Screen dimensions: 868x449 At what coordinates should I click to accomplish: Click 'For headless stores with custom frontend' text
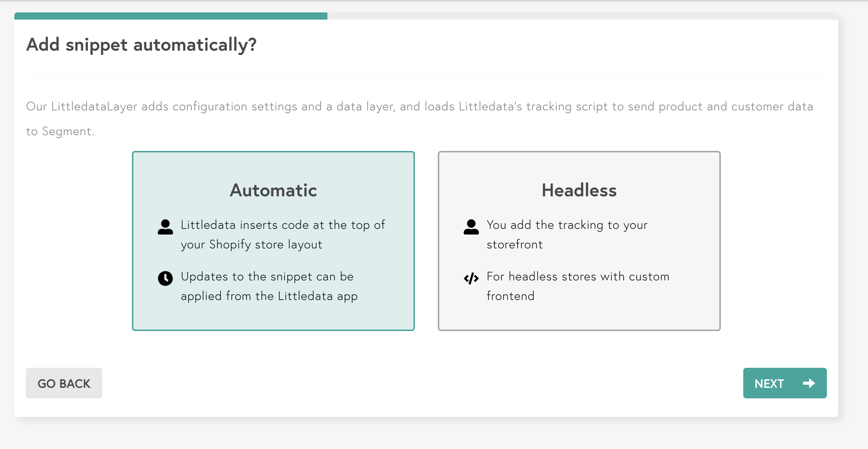[x=578, y=286]
